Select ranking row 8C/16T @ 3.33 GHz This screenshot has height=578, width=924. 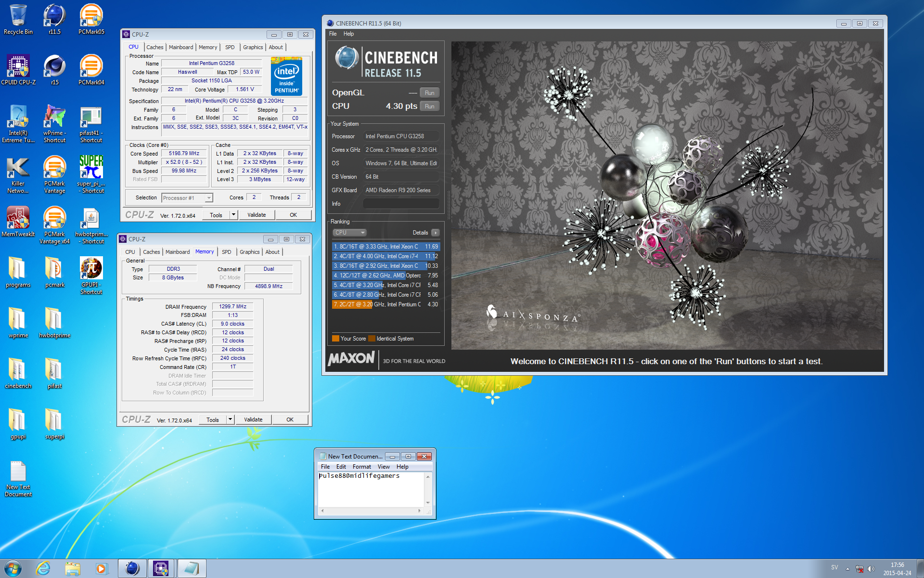[386, 247]
